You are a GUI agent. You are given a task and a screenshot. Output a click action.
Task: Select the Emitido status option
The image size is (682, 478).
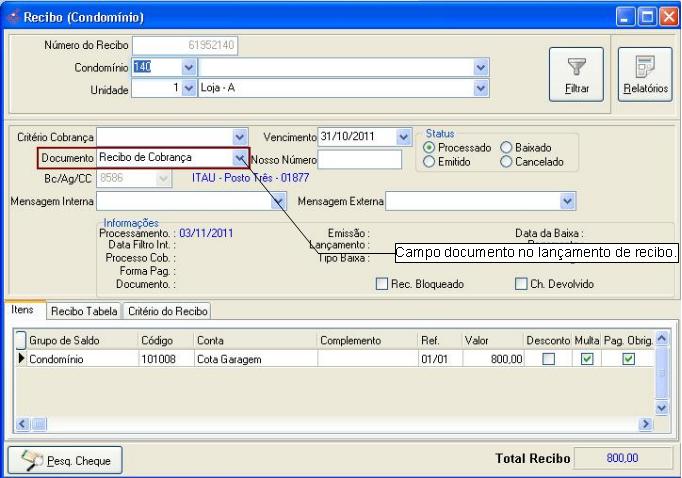point(430,161)
